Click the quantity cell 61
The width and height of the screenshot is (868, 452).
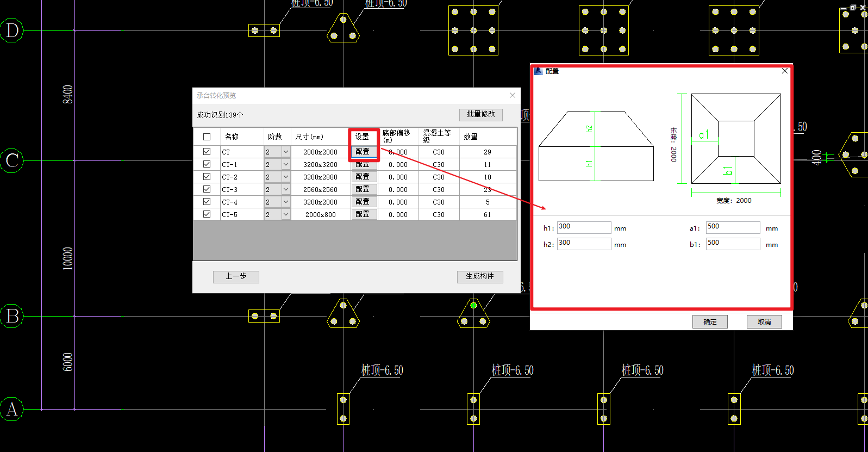[488, 215]
